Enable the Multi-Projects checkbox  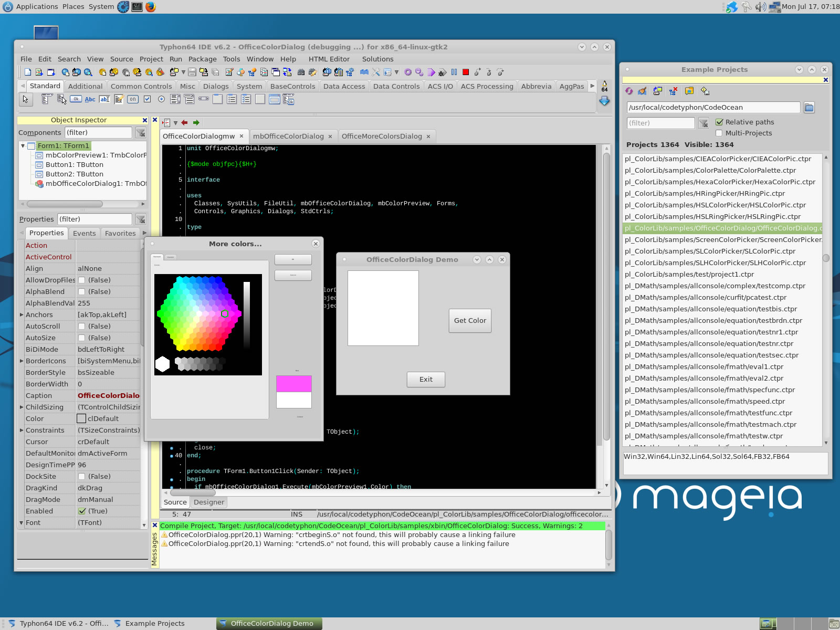pyautogui.click(x=719, y=133)
